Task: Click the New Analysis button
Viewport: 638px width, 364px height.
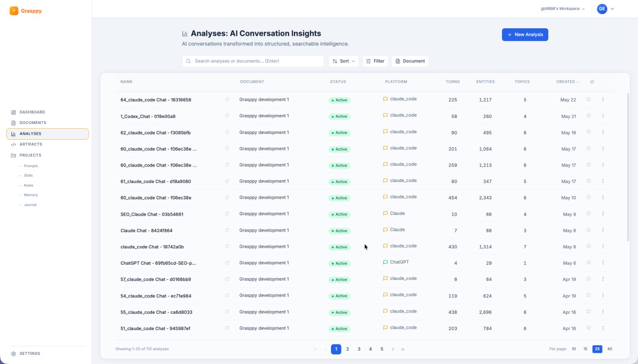Action: tap(525, 35)
